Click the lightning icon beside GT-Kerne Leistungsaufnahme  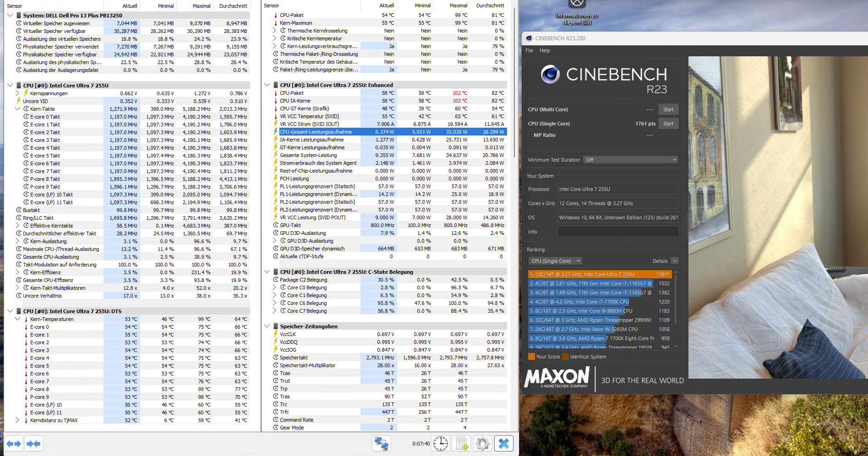click(276, 147)
